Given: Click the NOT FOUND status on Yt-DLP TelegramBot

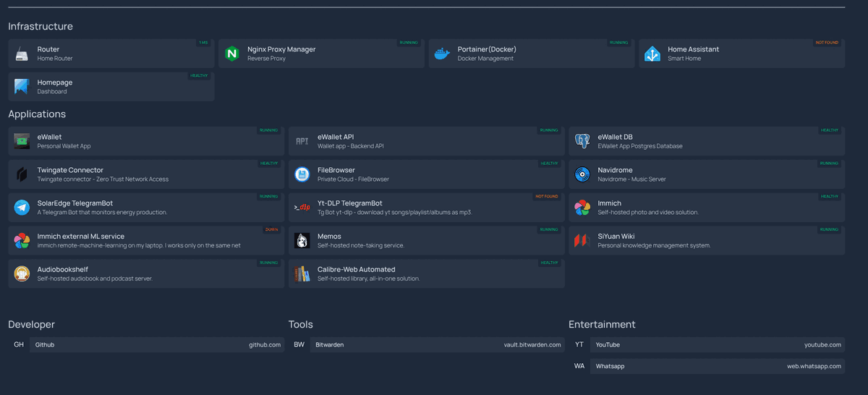Looking at the screenshot, I should tap(547, 197).
